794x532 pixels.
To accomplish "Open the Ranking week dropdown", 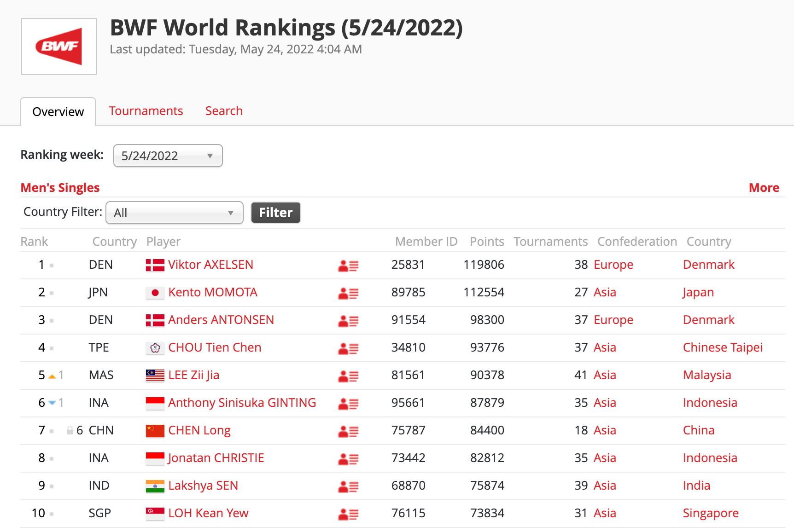I will 168,156.
